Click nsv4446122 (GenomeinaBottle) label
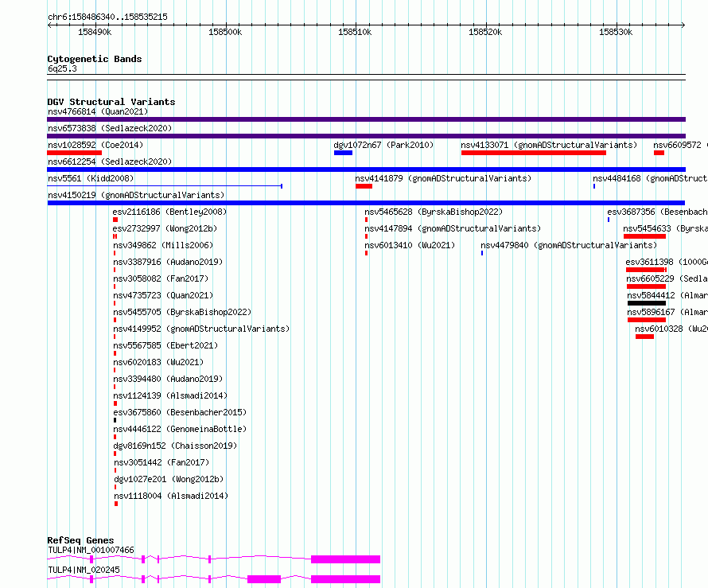The height and width of the screenshot is (588, 708). [180, 429]
